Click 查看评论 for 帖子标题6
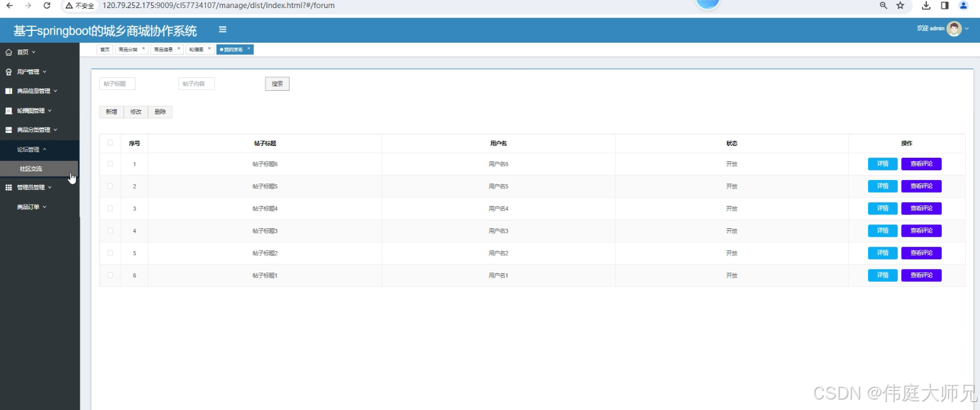Screen dimensions: 980x410 (922, 164)
